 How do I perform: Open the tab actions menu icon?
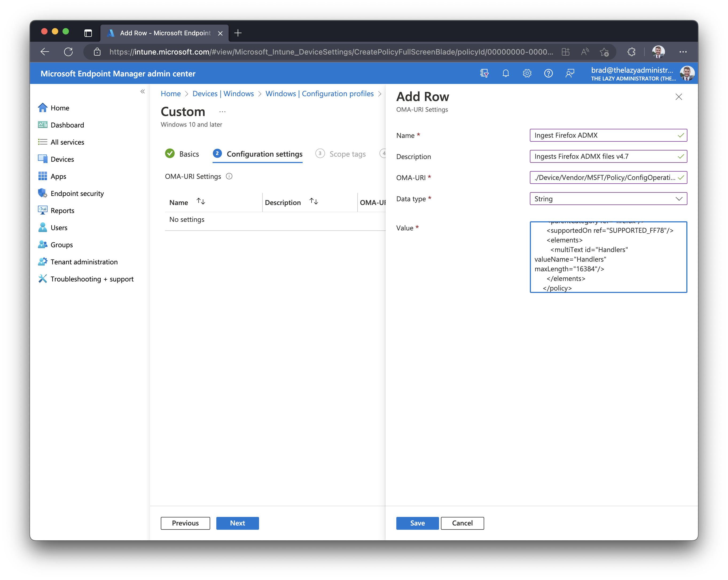88,33
